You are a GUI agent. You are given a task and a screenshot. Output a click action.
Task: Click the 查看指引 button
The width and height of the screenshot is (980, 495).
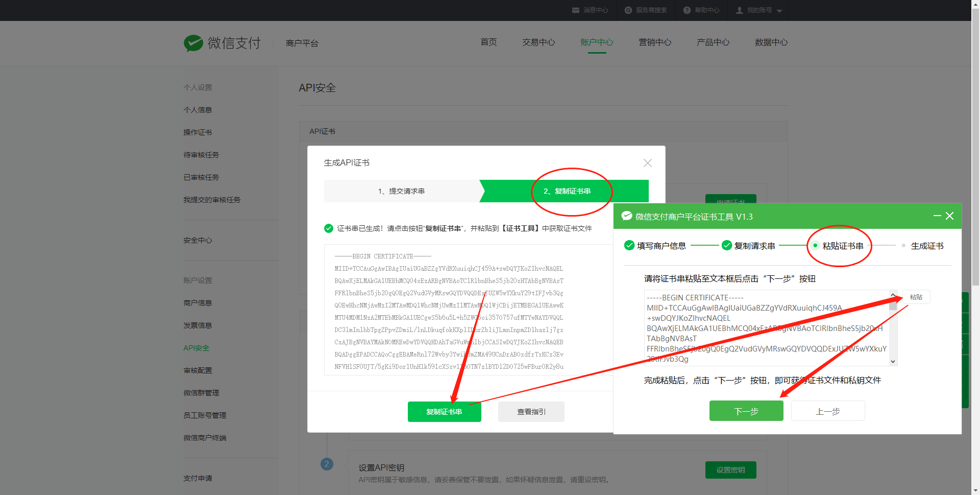(x=531, y=412)
